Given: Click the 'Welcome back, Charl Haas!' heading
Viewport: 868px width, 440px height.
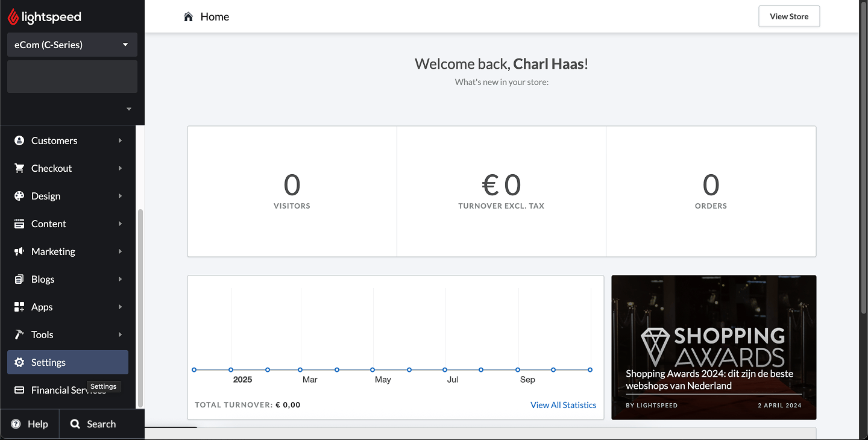Looking at the screenshot, I should pyautogui.click(x=502, y=64).
